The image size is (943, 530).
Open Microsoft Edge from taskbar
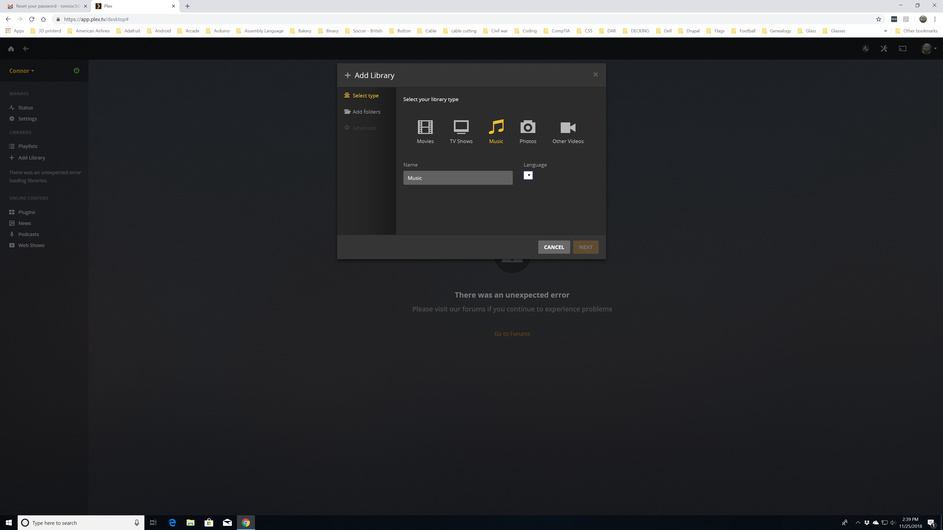coord(172,523)
